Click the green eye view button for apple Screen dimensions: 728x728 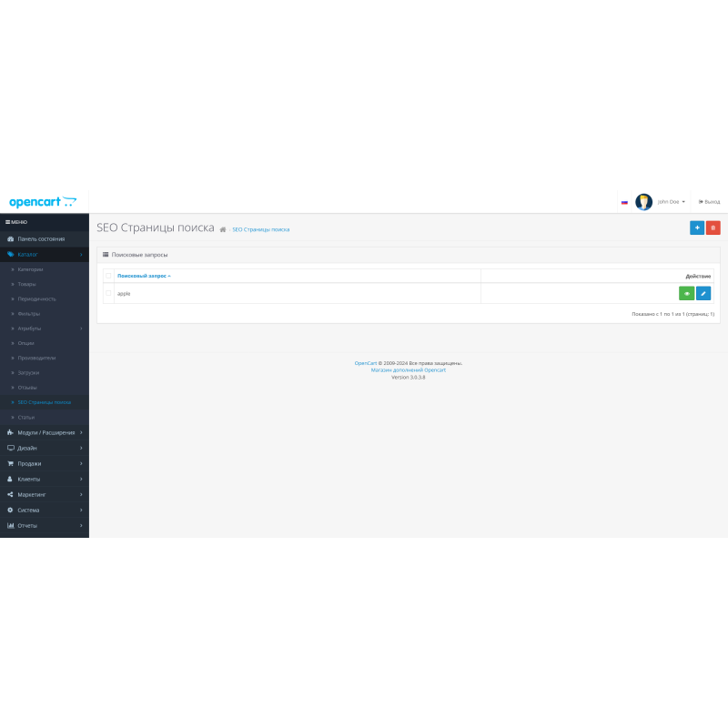(x=686, y=293)
